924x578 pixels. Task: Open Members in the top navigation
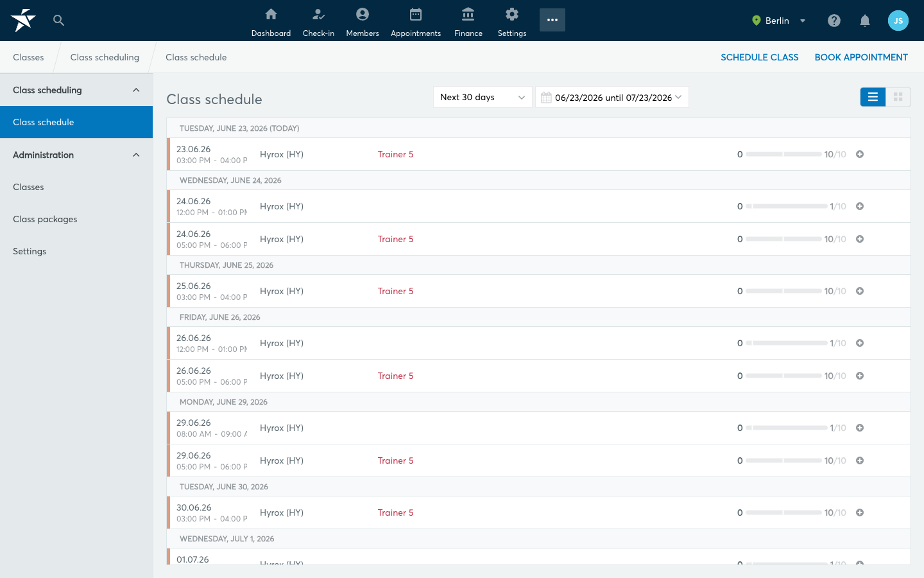tap(363, 21)
